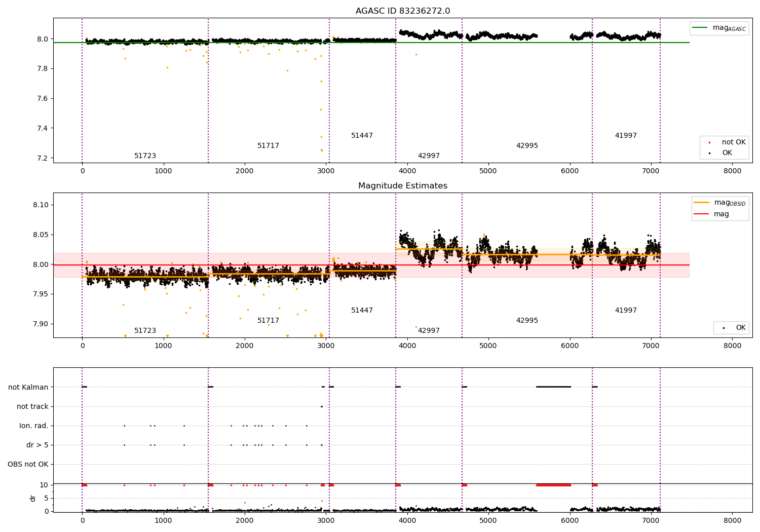Click OBSID label '51723' in top plot
The image size is (760, 532).
point(145,156)
